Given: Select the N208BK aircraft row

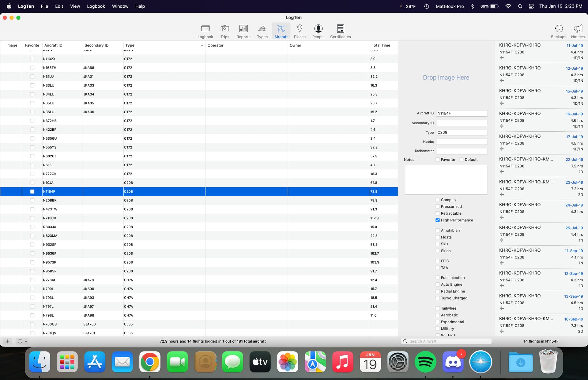Looking at the screenshot, I should 50,200.
